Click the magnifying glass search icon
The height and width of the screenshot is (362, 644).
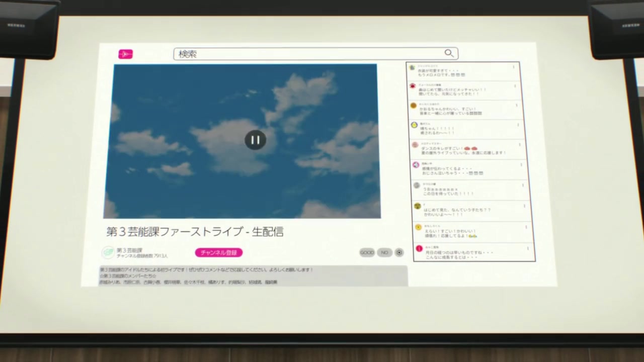tap(449, 53)
